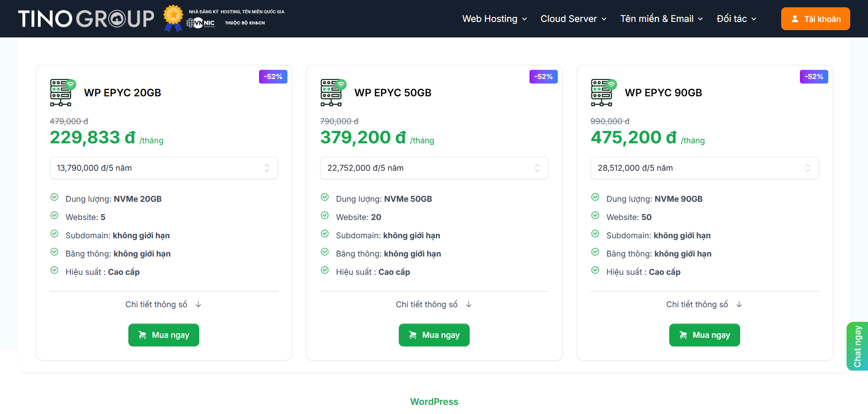The width and height of the screenshot is (868, 414).
Task: Open the 13,790,000 đ/5 năm billing dropdown
Action: coord(164,168)
